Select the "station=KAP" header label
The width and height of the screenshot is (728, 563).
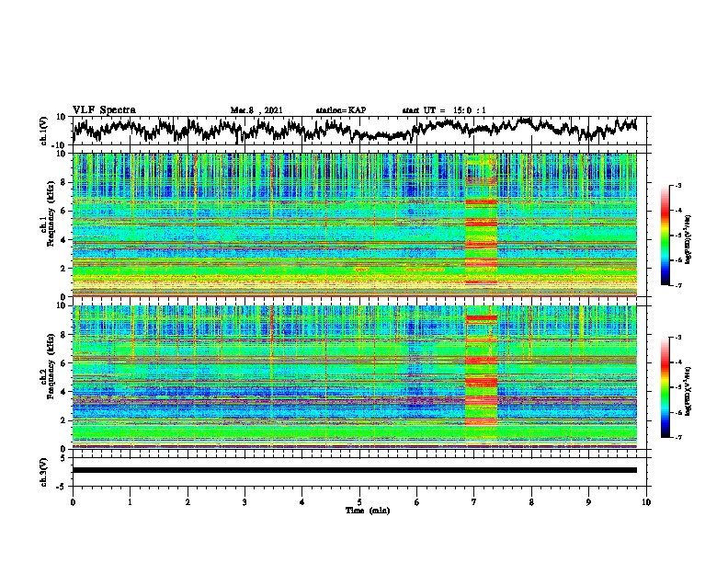click(x=341, y=110)
